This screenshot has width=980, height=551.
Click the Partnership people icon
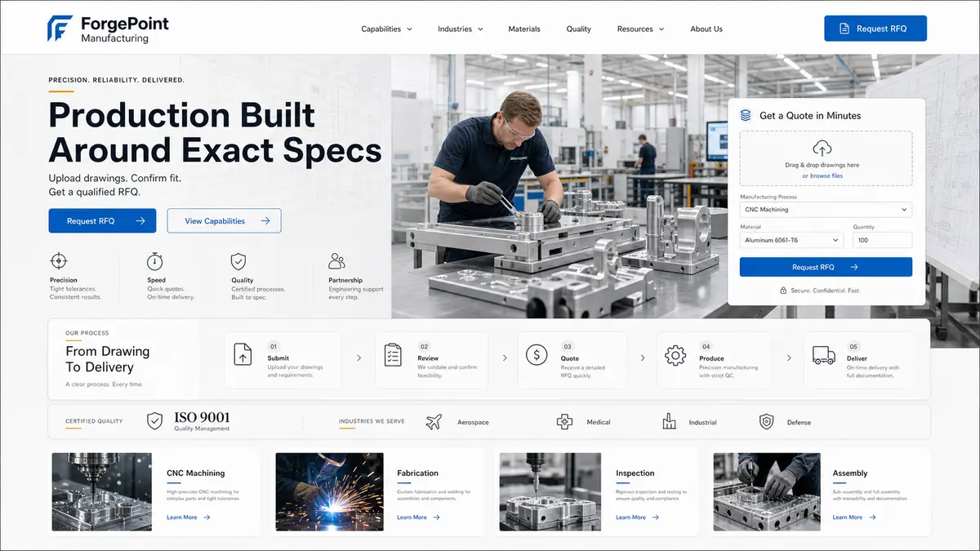point(336,261)
